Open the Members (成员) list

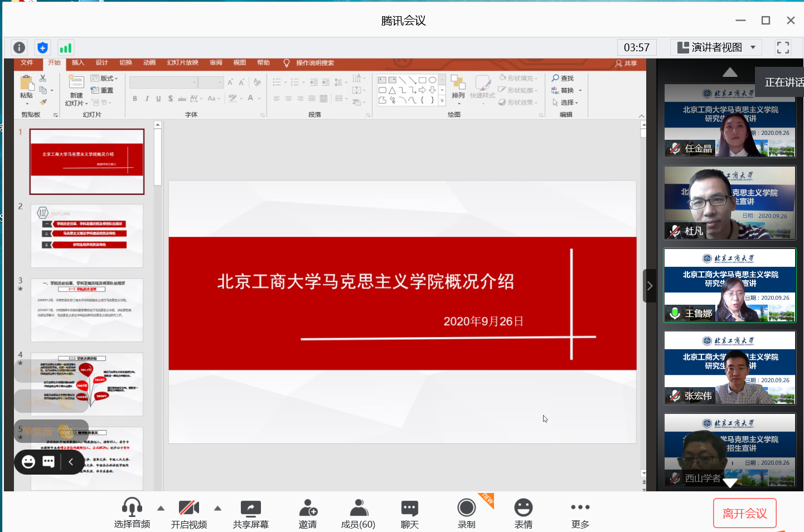(358, 514)
